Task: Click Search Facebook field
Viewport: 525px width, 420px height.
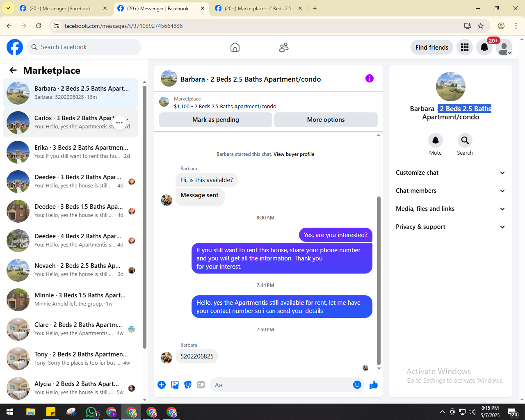Action: click(x=84, y=47)
